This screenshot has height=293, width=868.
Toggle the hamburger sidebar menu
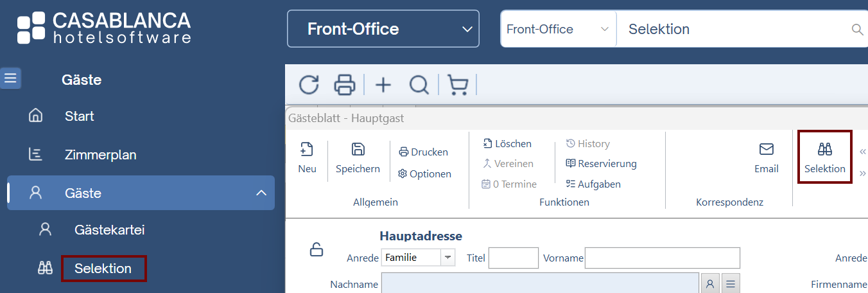pyautogui.click(x=11, y=78)
